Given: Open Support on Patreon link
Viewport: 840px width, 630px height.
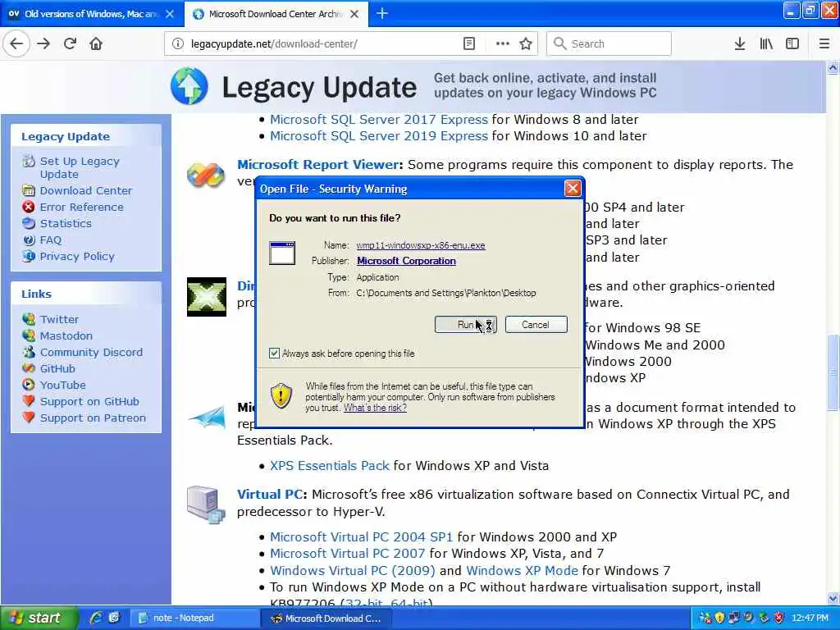Looking at the screenshot, I should tap(93, 418).
